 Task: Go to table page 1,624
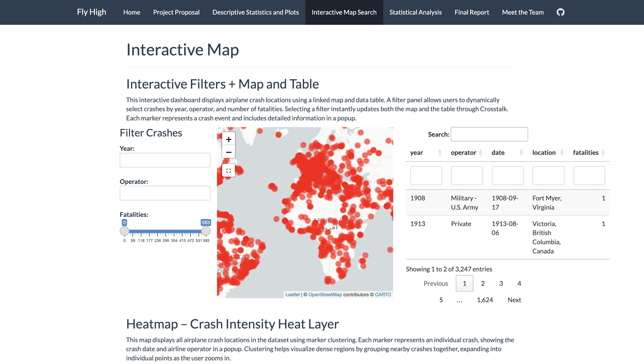pyautogui.click(x=485, y=300)
